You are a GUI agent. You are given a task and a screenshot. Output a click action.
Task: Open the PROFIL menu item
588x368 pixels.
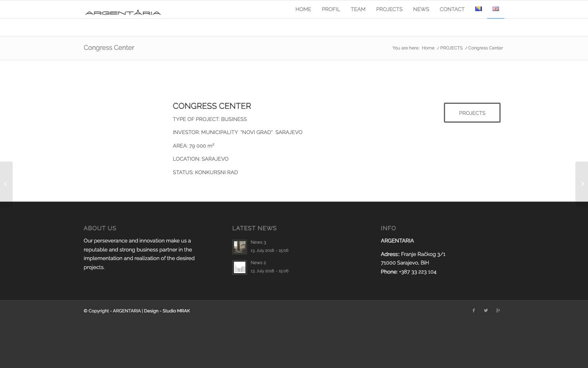331,9
